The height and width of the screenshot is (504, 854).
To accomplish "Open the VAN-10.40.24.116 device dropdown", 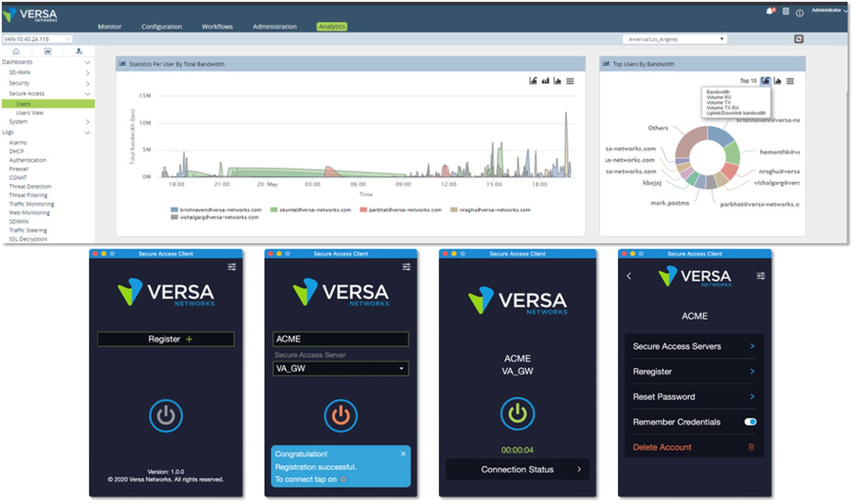I will (38, 39).
